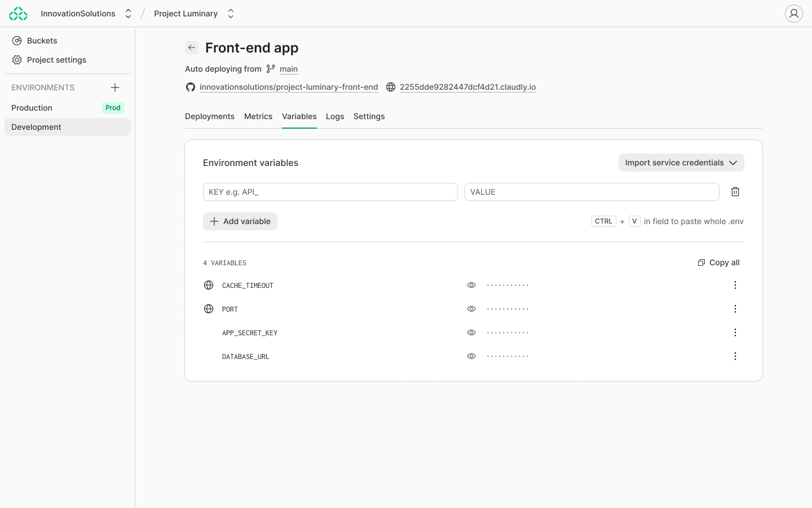This screenshot has width=812, height=508.
Task: Click the Add variable button
Action: (x=240, y=221)
